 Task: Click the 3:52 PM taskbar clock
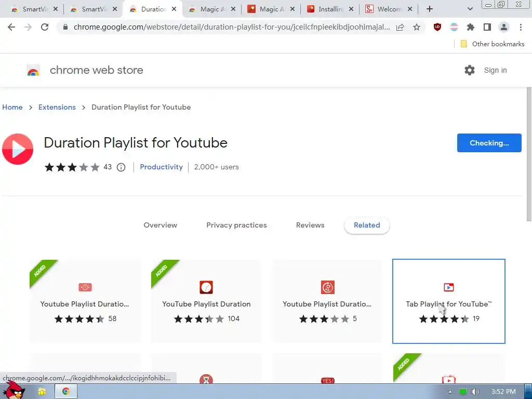(503, 392)
